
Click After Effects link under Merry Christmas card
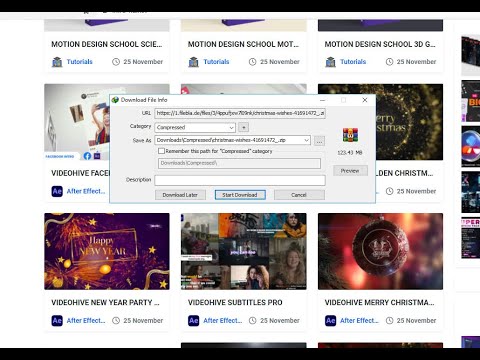coord(359,320)
